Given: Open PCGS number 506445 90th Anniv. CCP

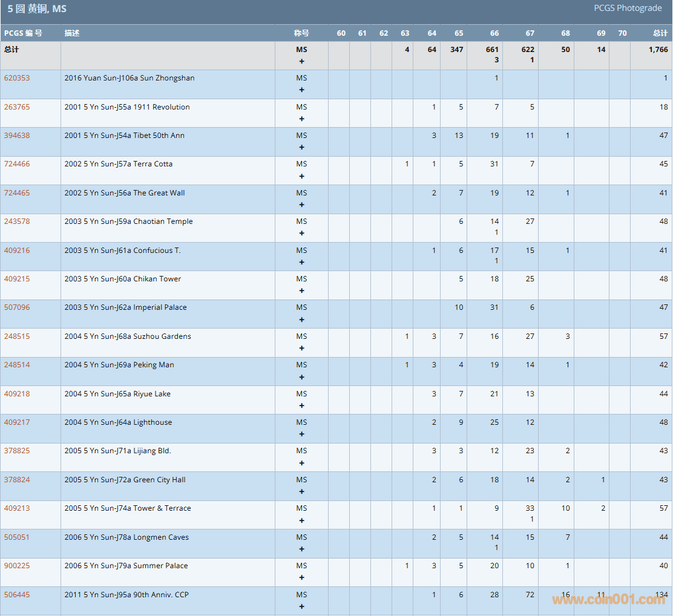Looking at the screenshot, I should tap(17, 595).
